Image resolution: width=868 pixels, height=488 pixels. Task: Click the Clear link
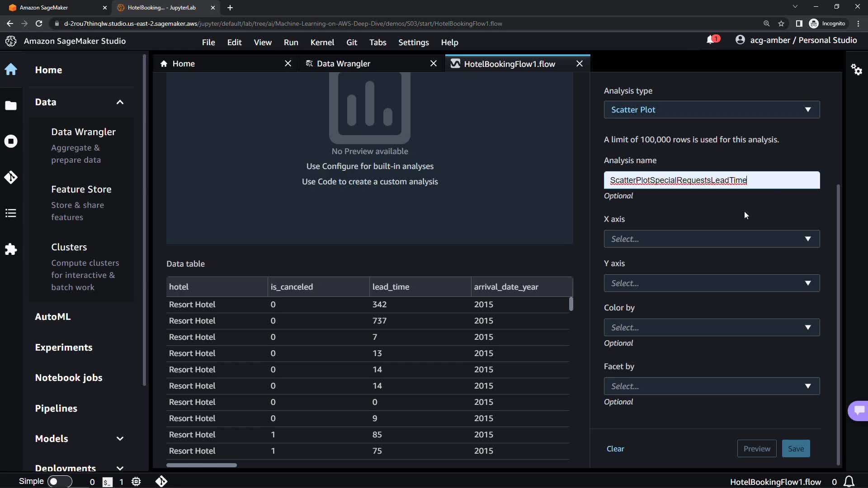pyautogui.click(x=615, y=449)
